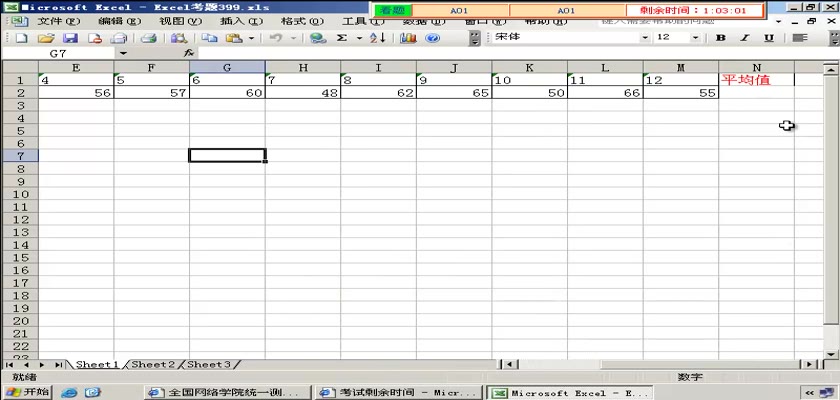The height and width of the screenshot is (400, 840).
Task: Open the 视图 (View) menu
Action: 180,21
